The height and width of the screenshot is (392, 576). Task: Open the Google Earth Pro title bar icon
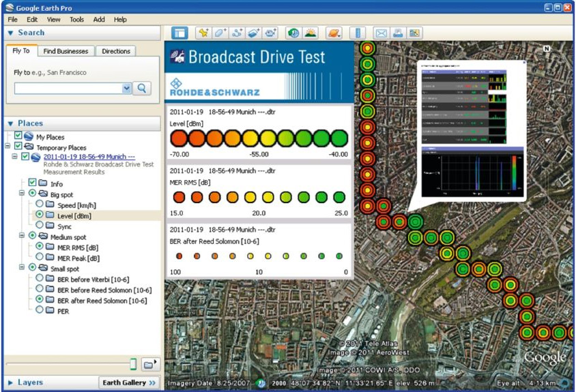click(10, 7)
